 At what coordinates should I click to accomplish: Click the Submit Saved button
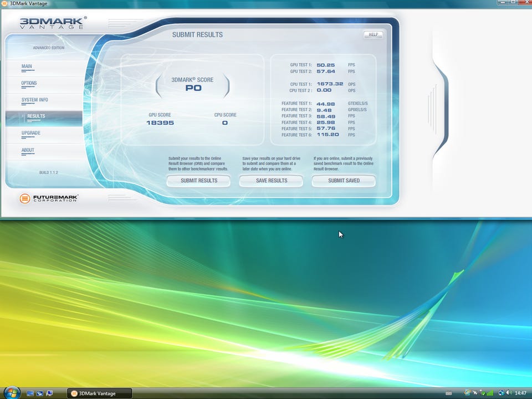[x=344, y=181]
